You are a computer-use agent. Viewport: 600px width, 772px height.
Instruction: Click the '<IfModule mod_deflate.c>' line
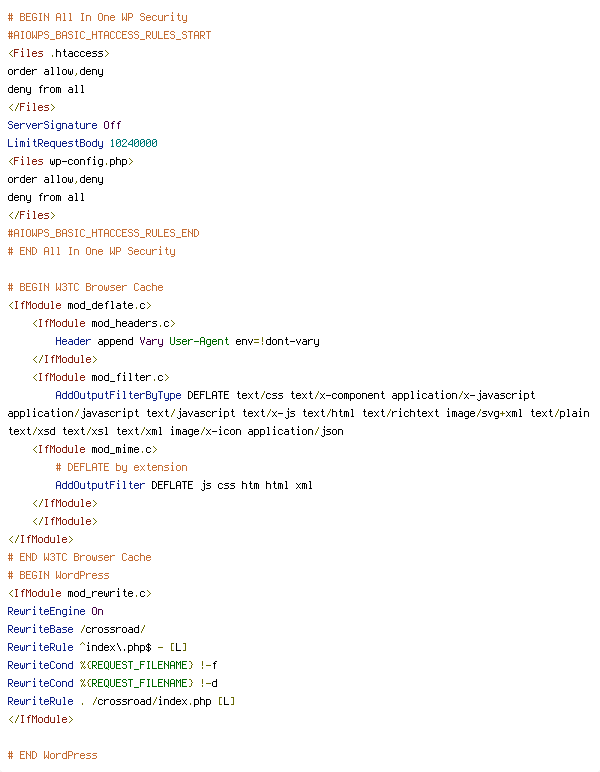(x=80, y=305)
